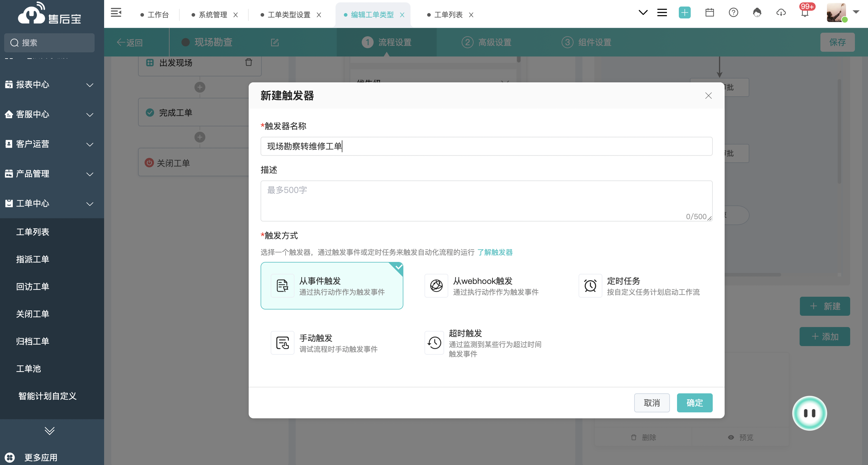Close the 系统管理 tab

(x=236, y=15)
